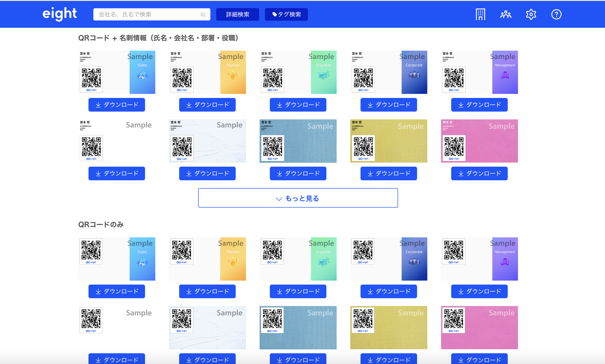Click the eight logo in header
This screenshot has width=605, height=364.
59,14
